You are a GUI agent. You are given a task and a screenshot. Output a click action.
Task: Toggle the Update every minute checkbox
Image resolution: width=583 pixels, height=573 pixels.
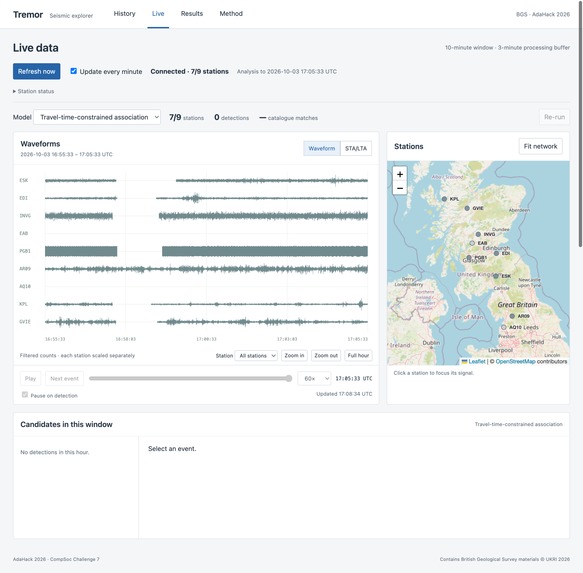point(74,71)
